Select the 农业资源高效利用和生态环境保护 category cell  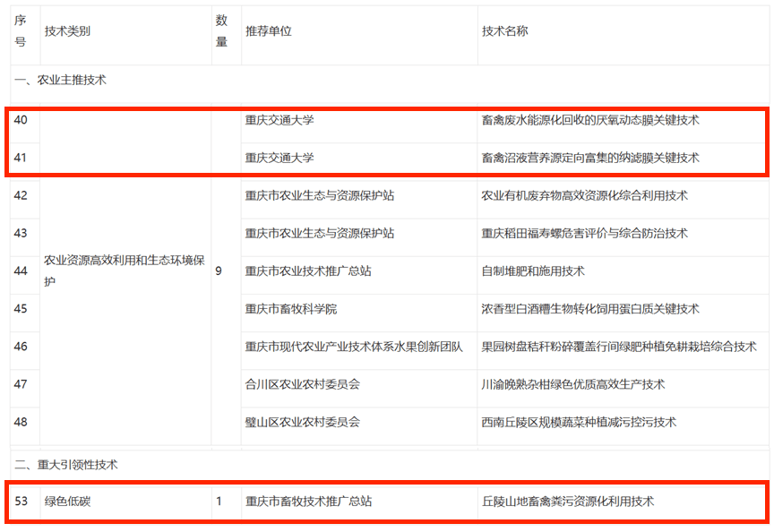click(125, 270)
